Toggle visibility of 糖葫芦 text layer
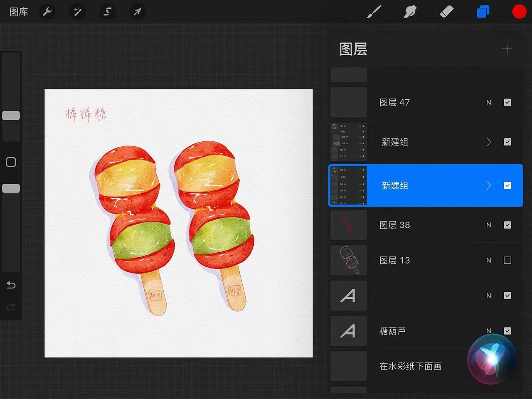The image size is (532, 399). [x=507, y=331]
